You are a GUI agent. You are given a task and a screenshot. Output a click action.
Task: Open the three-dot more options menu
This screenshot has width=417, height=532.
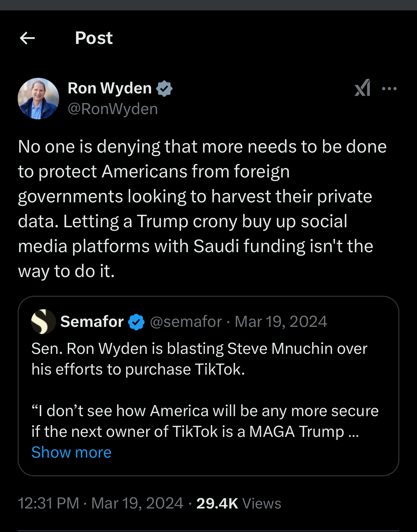pyautogui.click(x=389, y=89)
